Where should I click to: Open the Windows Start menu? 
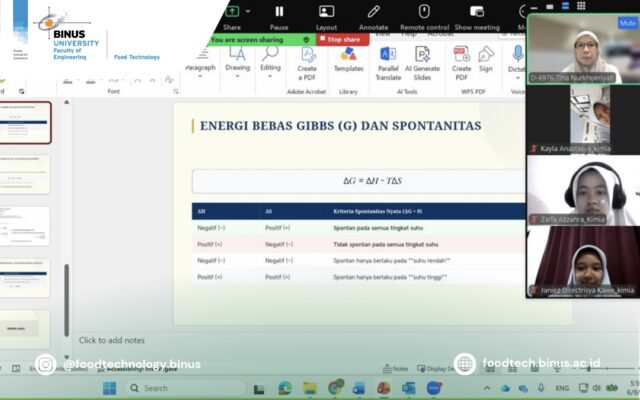[109, 388]
